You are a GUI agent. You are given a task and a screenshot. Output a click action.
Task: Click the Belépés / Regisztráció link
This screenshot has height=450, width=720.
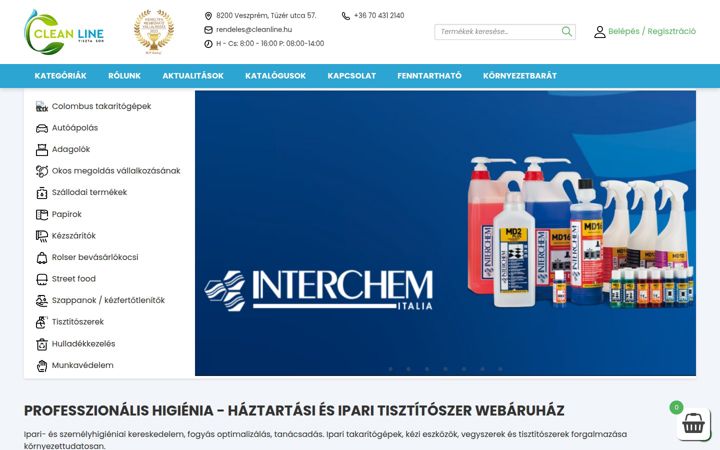coord(652,31)
